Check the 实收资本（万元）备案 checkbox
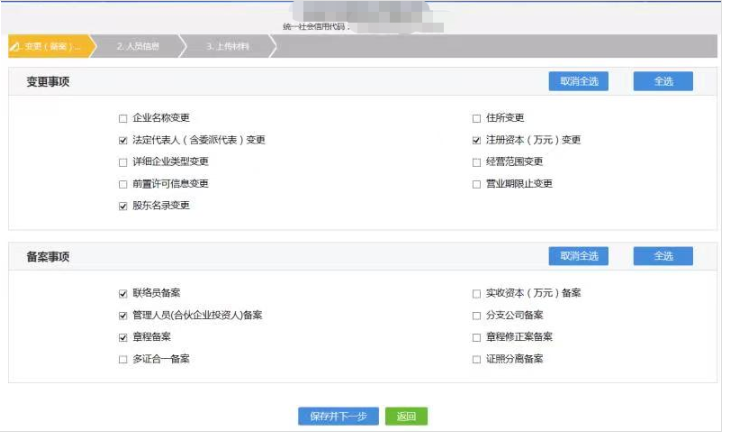 [477, 294]
